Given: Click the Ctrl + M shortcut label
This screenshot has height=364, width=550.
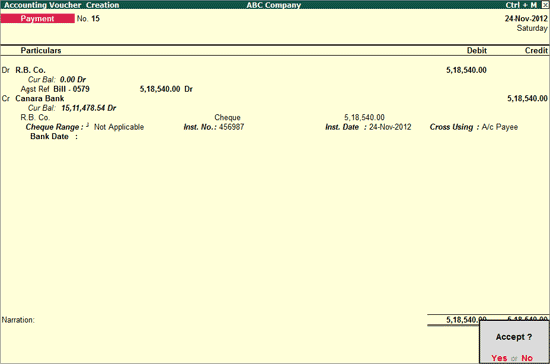Looking at the screenshot, I should point(521,5).
